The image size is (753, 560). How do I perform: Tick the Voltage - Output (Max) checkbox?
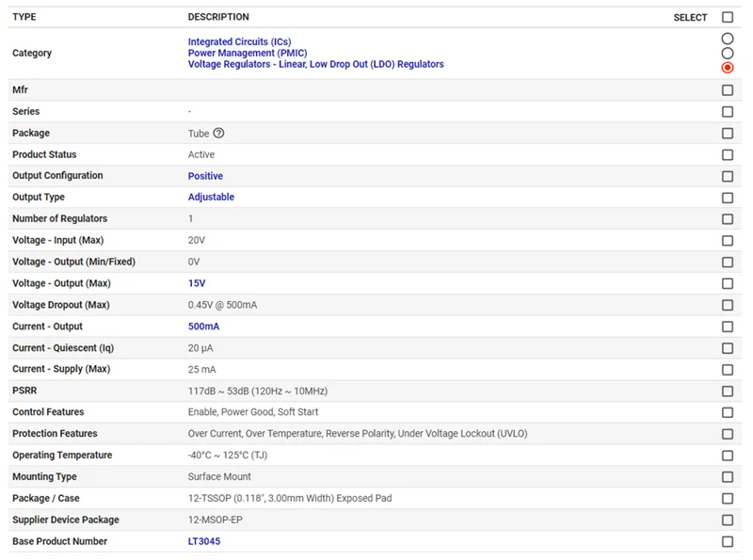click(728, 284)
